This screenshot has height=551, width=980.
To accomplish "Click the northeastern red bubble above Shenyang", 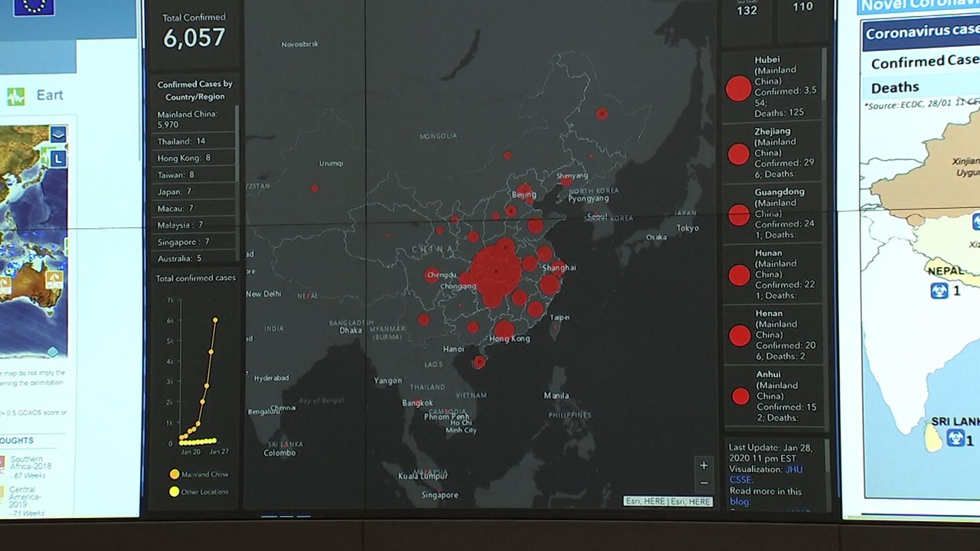I will 601,114.
